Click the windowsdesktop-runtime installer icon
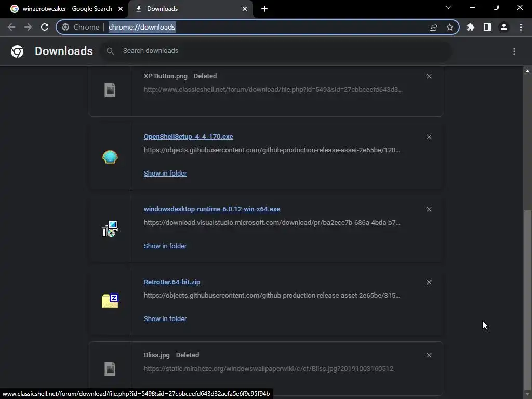 click(x=110, y=229)
